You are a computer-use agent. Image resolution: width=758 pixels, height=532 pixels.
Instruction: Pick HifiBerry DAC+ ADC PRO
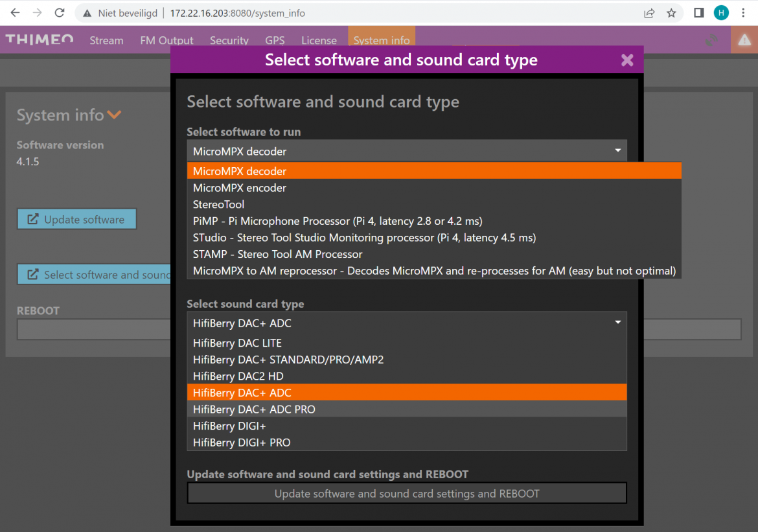pos(254,410)
